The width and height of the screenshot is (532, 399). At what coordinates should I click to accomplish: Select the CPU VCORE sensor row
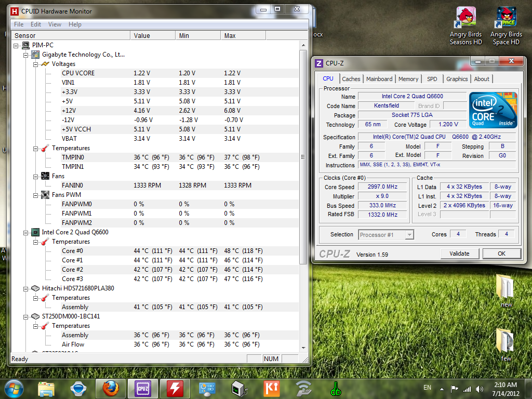[x=78, y=73]
